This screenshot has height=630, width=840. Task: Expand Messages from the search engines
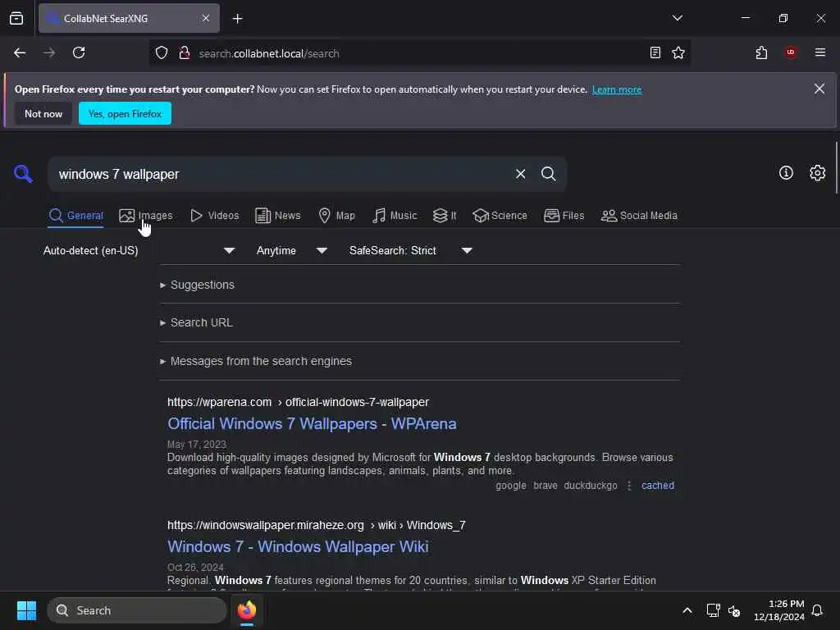pos(256,361)
